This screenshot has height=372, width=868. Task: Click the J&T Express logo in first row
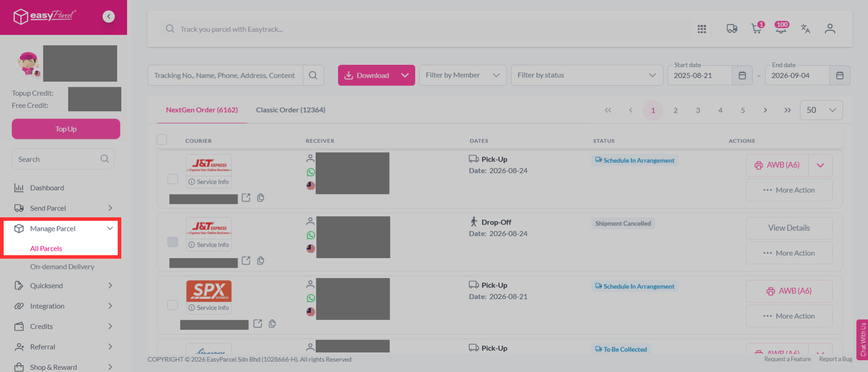pos(209,165)
